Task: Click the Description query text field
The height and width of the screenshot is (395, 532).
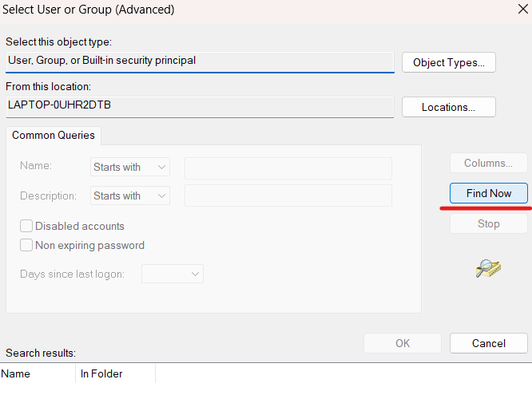Action: point(288,196)
